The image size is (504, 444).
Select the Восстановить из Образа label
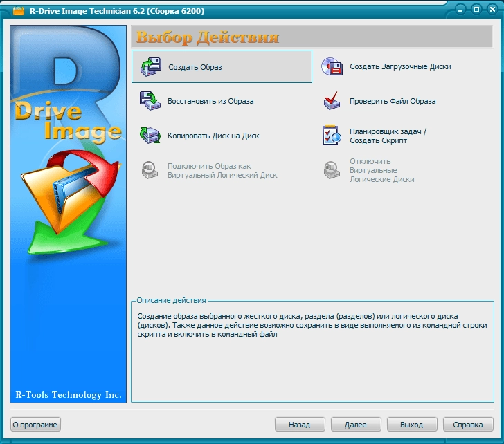coord(210,101)
